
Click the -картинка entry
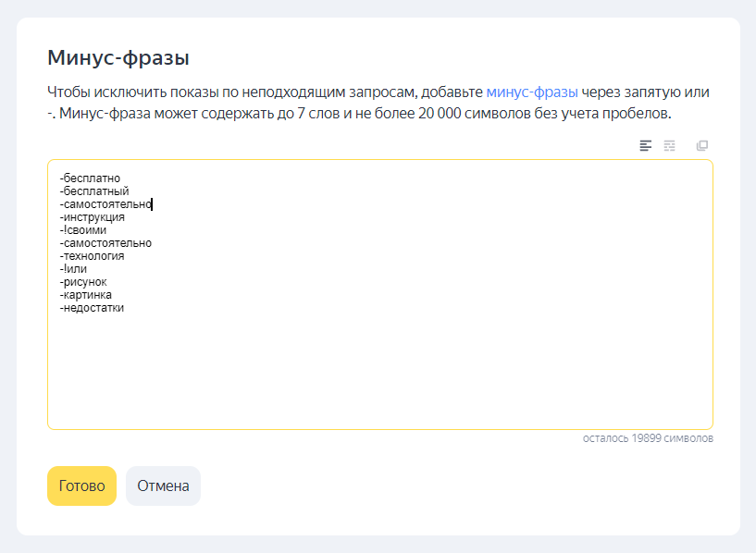pos(86,295)
